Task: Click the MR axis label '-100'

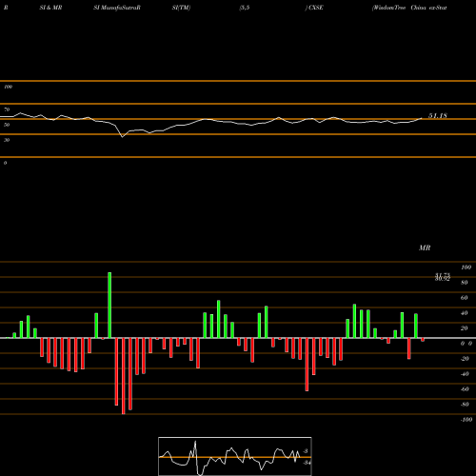Action: coord(466,420)
